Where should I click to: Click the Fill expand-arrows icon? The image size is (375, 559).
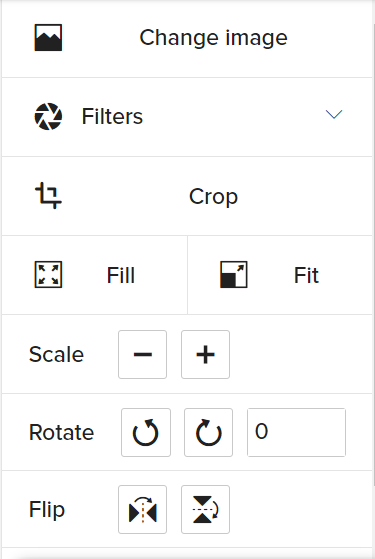point(48,275)
